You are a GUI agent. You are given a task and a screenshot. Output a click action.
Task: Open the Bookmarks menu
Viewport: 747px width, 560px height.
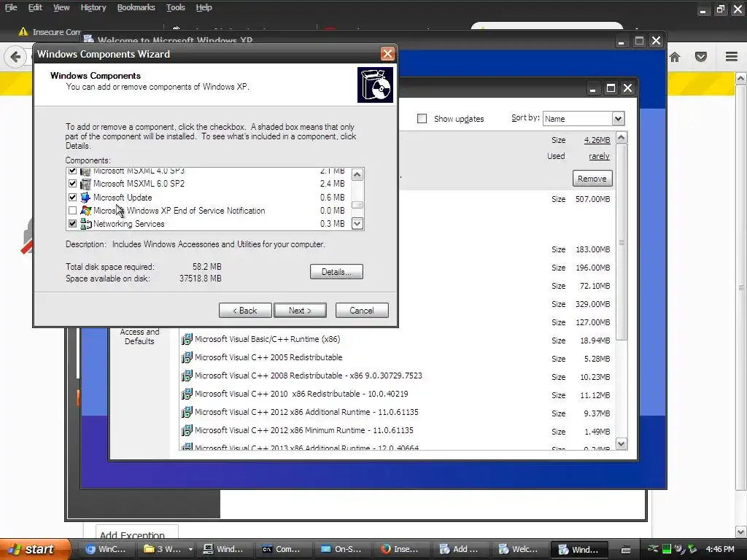point(136,7)
